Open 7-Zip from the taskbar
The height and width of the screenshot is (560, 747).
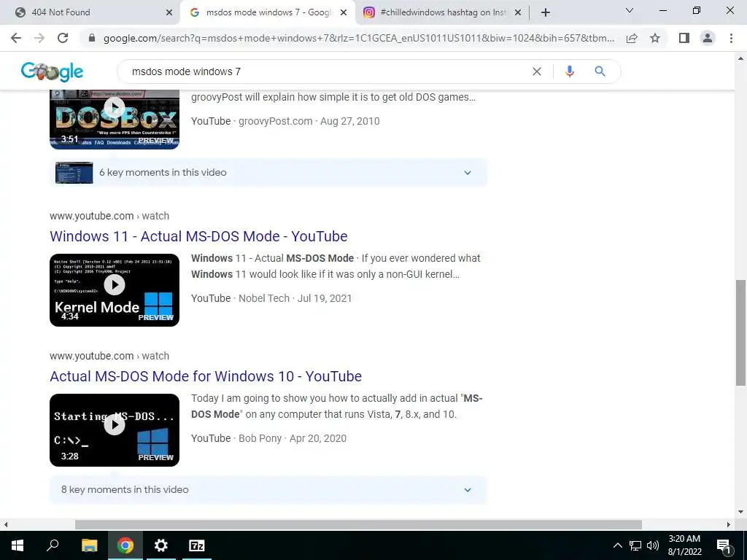click(x=197, y=545)
